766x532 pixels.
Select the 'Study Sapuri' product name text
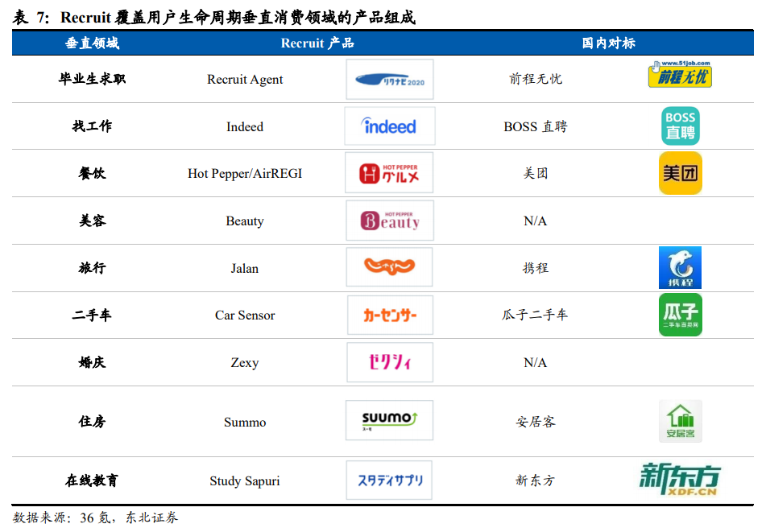tap(245, 480)
